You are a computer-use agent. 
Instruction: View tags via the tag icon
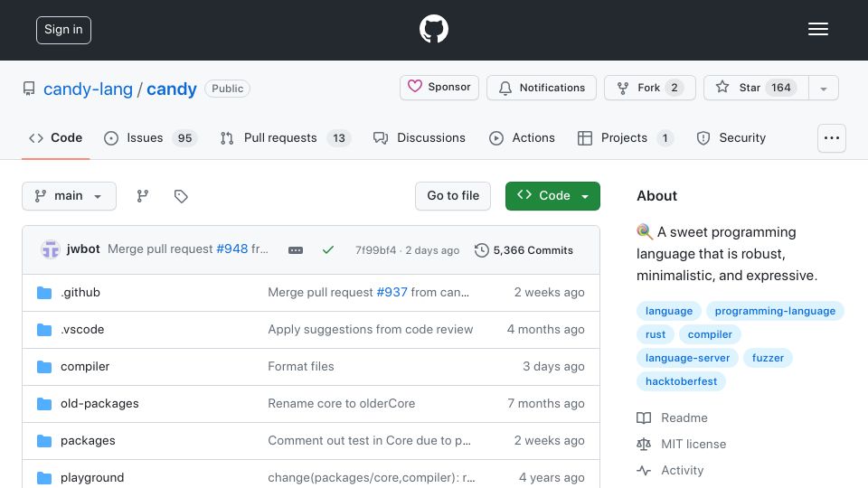[x=181, y=196]
